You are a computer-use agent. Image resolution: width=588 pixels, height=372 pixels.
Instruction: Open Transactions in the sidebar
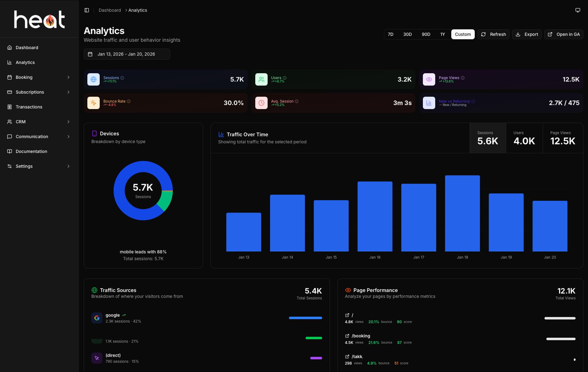coord(29,107)
